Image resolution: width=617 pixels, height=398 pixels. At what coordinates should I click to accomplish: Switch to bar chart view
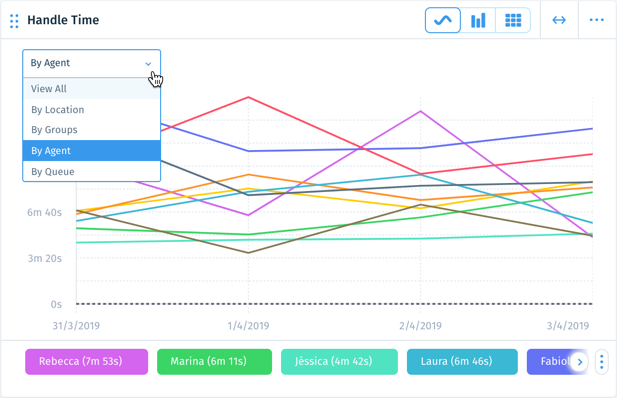coord(478,20)
